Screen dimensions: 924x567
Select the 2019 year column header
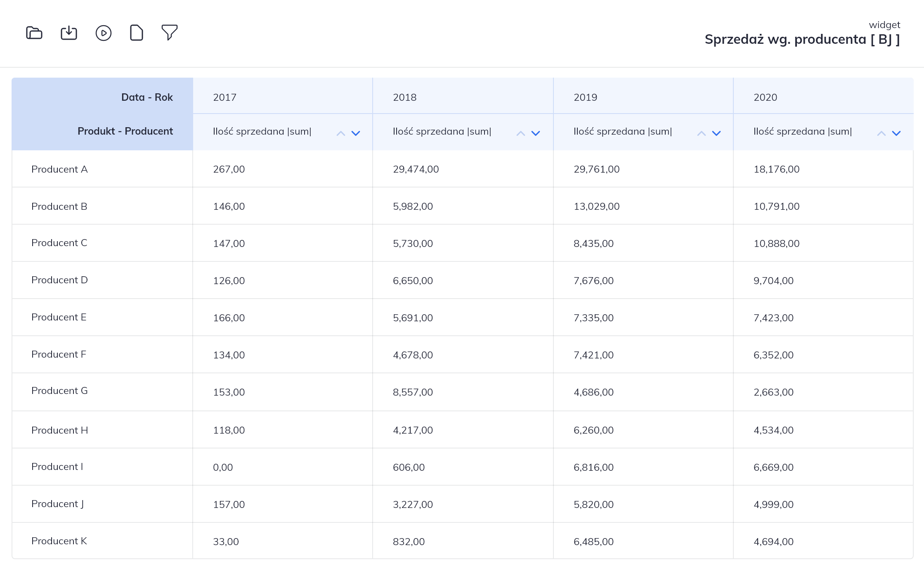[x=585, y=97]
